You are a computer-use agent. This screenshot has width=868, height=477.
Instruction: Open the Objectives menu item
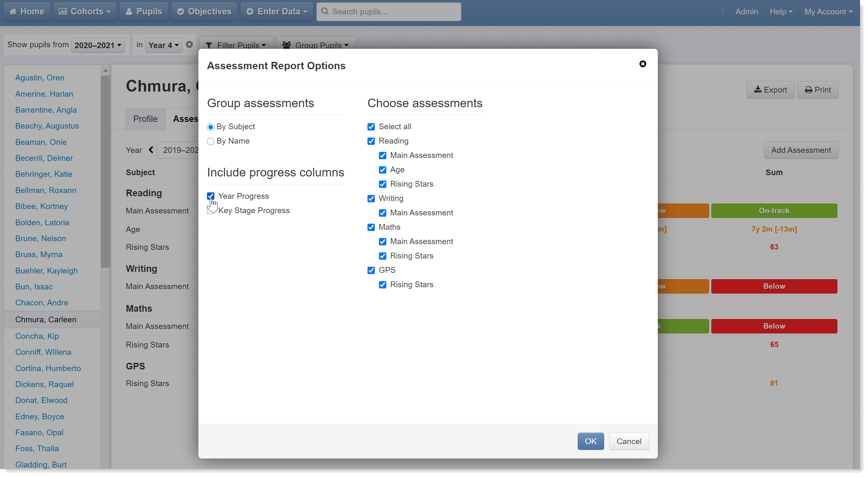[x=204, y=11]
